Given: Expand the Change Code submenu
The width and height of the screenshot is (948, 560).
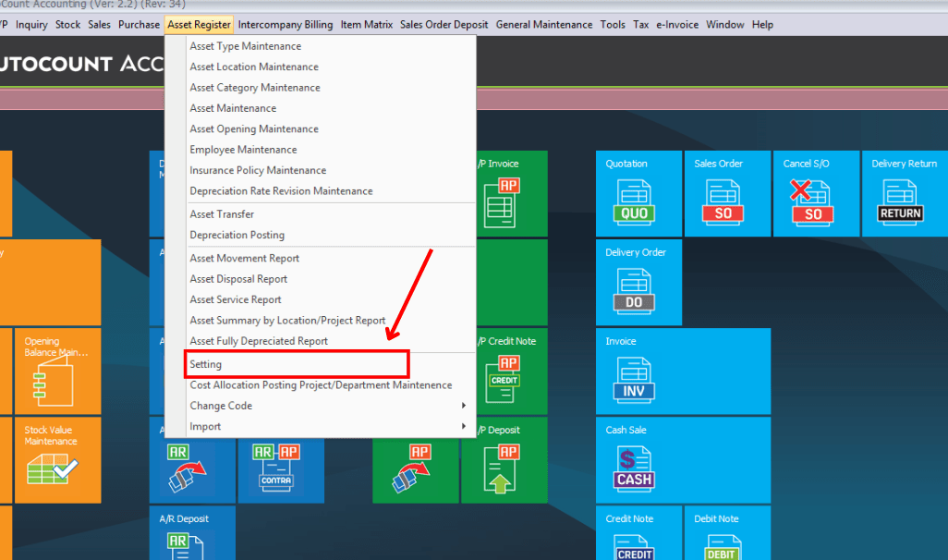Looking at the screenshot, I should pos(221,405).
